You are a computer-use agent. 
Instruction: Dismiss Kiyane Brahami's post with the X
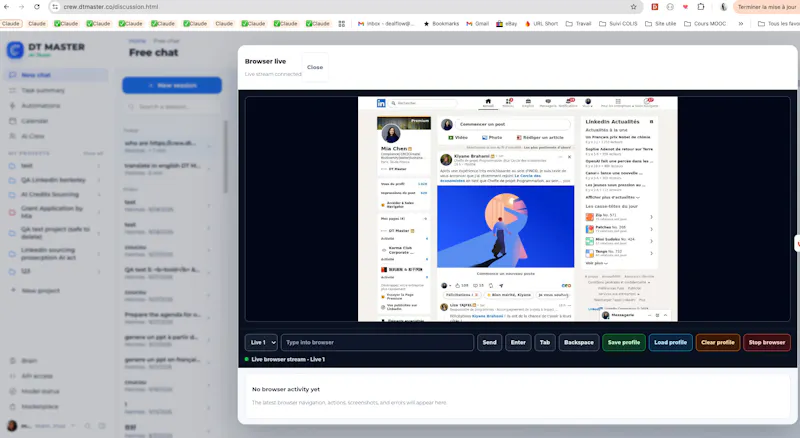click(x=569, y=157)
